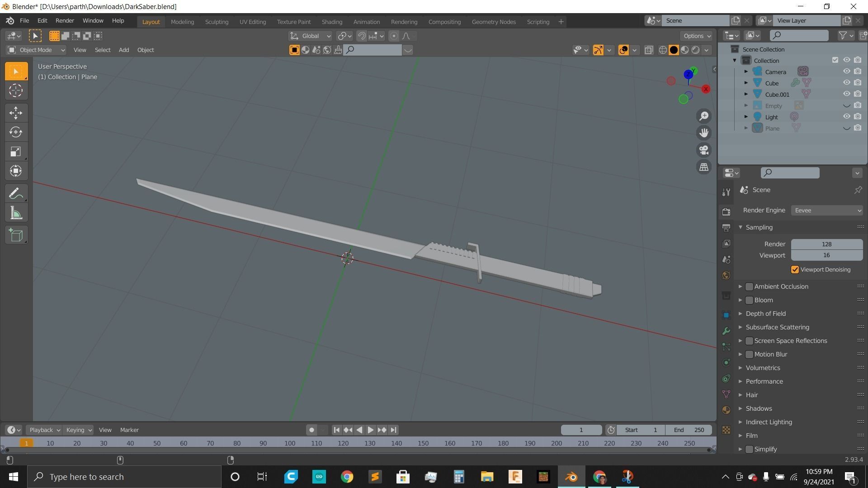
Task: Play the animation forward
Action: tap(370, 430)
